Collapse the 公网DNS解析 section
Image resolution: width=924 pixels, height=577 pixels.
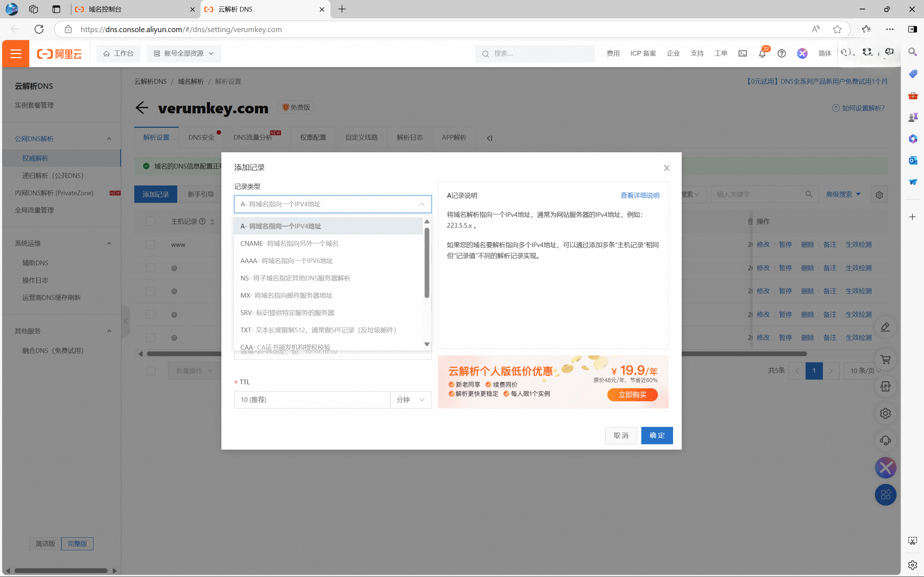(x=109, y=139)
